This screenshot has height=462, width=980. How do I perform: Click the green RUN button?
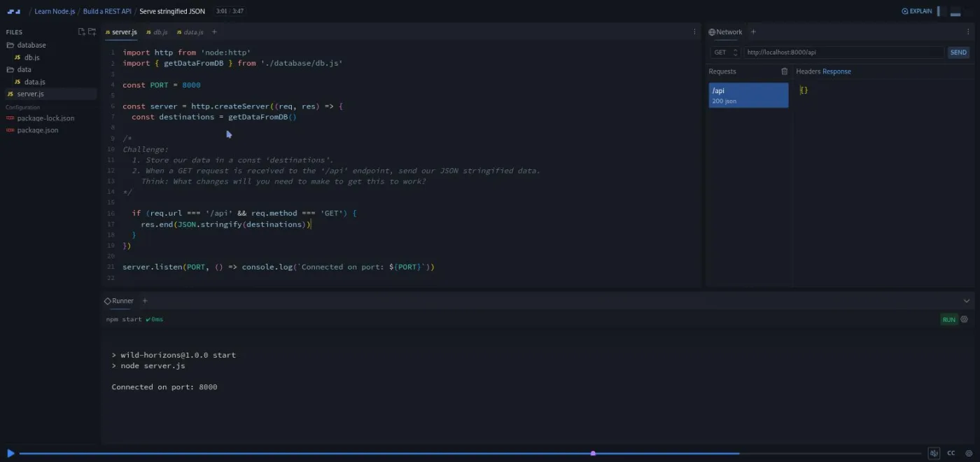point(948,319)
